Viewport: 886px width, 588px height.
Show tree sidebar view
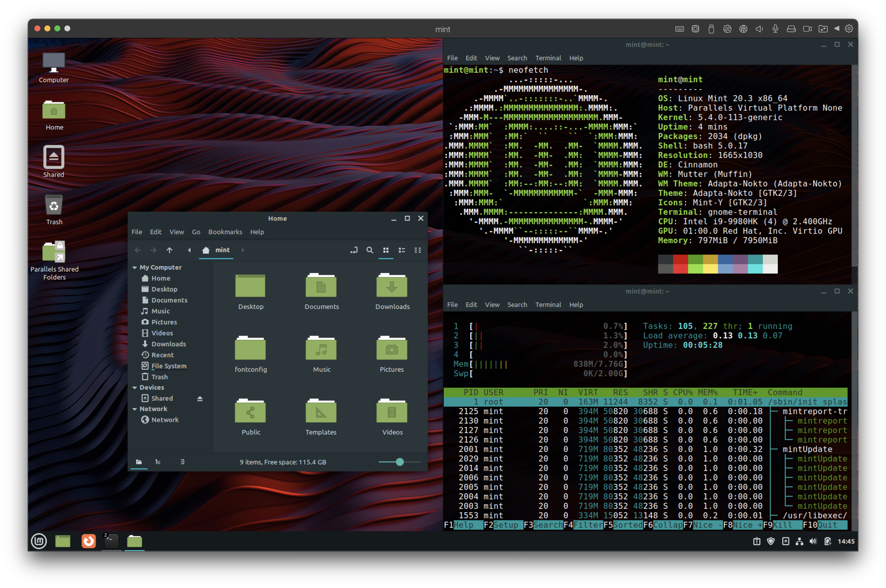point(158,462)
